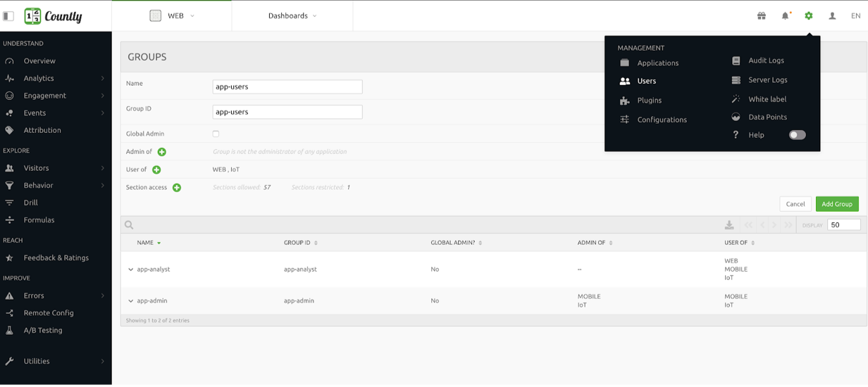Click the Attribution tag icon
This screenshot has height=387, width=868.
9,130
